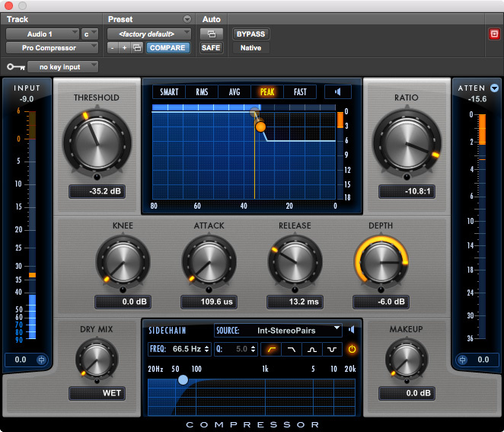
Task: Click the RATIO knob
Action: (407, 143)
